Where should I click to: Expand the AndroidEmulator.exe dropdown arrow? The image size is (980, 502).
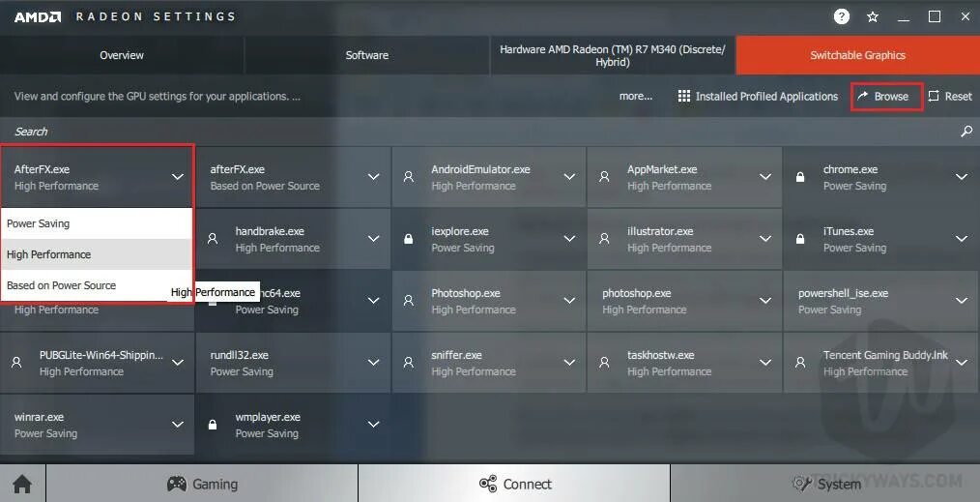pos(569,177)
